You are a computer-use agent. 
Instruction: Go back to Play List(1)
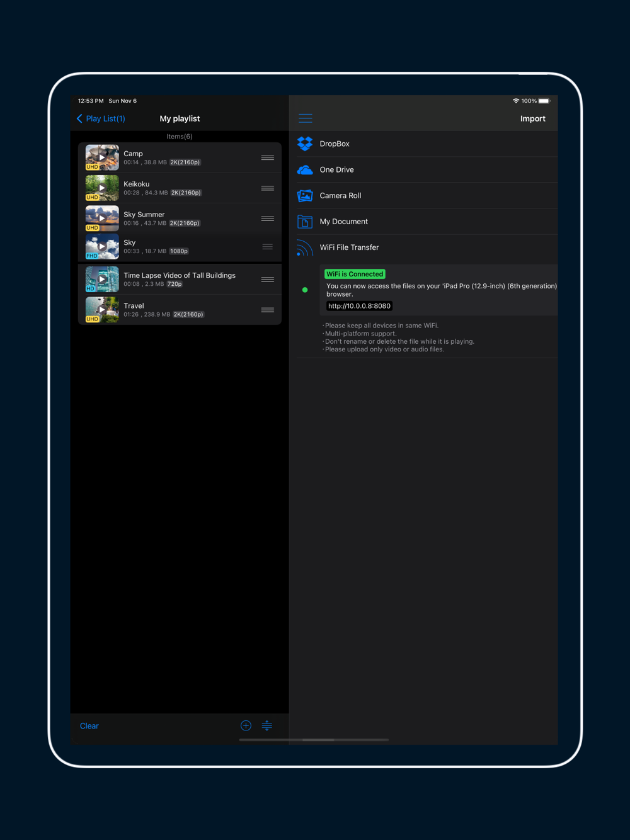click(x=101, y=118)
